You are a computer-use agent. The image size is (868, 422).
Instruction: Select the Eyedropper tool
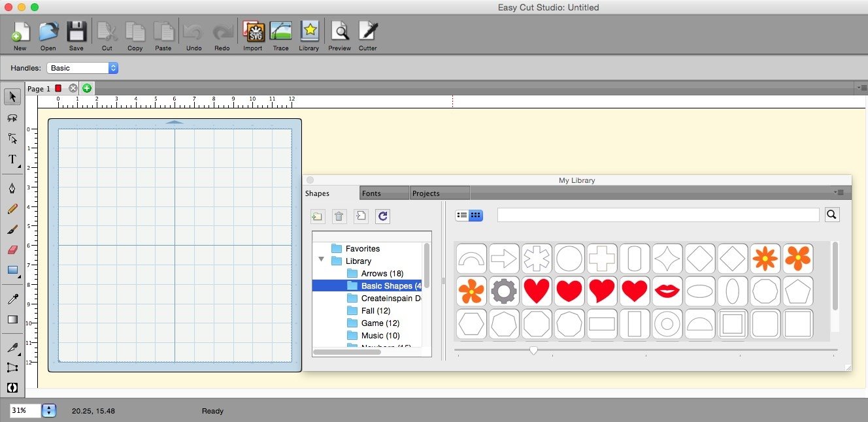(12, 299)
